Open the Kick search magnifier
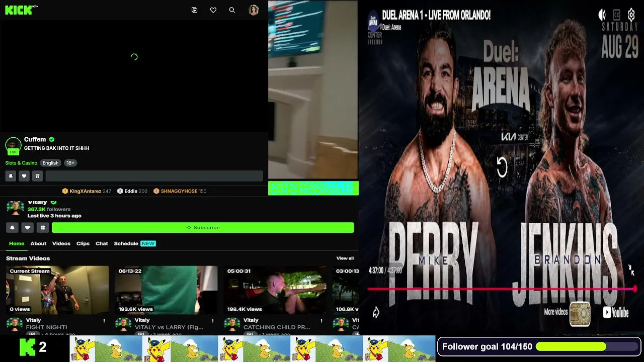Image resolution: width=644 pixels, height=362 pixels. click(232, 10)
